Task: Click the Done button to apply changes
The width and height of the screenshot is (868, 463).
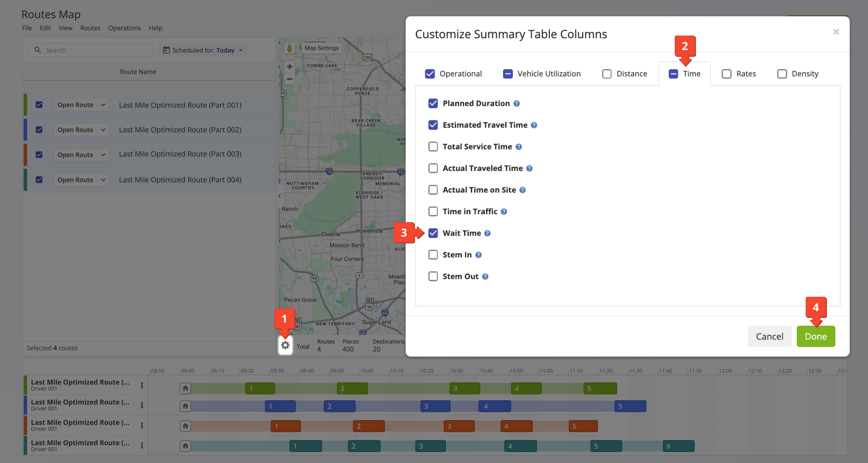Action: click(816, 336)
